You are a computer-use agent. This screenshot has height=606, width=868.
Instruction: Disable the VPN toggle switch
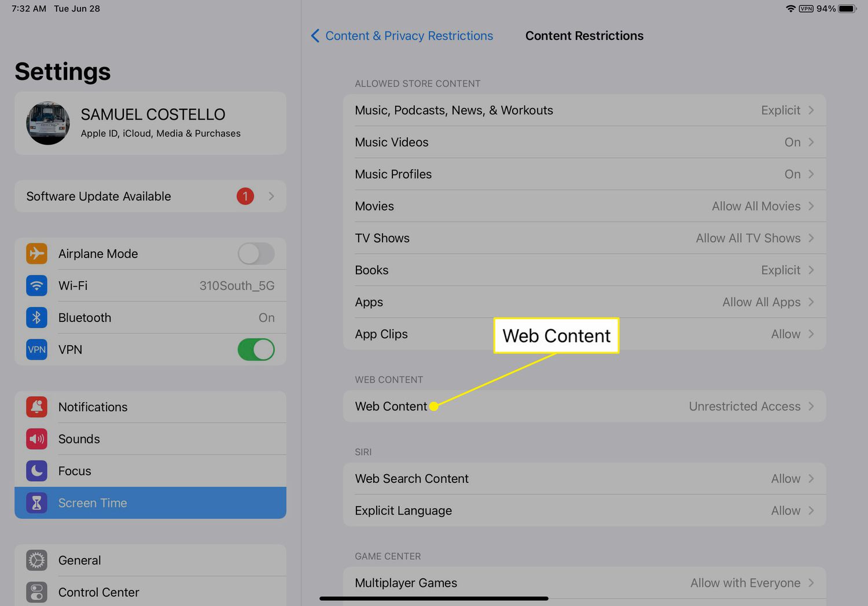tap(256, 350)
